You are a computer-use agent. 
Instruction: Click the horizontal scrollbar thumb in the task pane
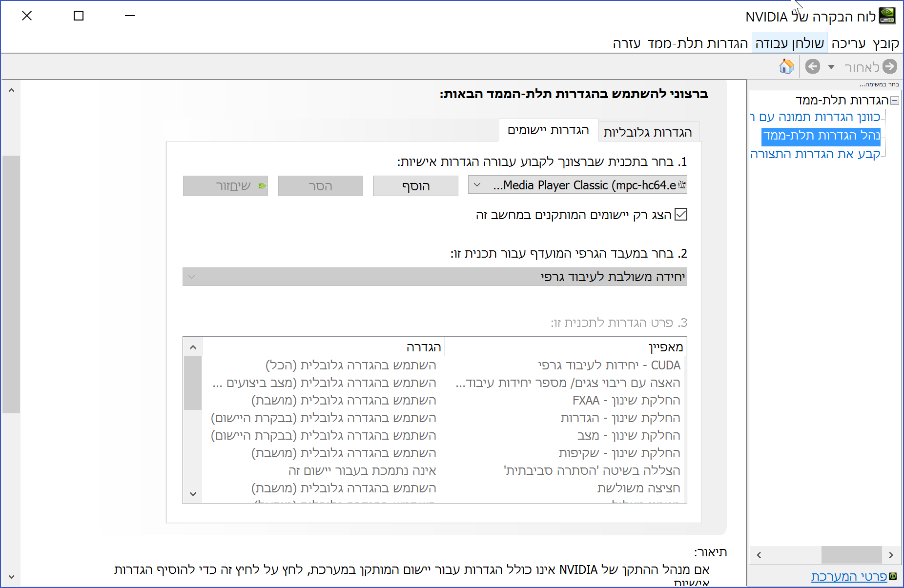tap(851, 555)
